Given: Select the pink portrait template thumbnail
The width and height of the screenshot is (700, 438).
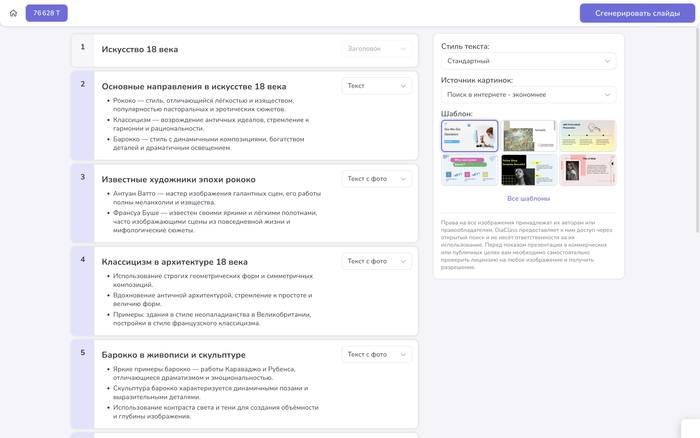Looking at the screenshot, I should (588, 170).
